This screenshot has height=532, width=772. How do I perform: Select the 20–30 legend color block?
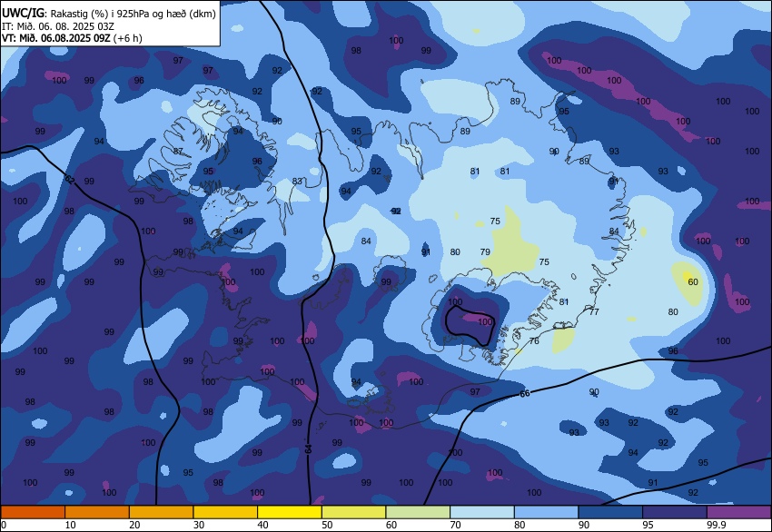pyautogui.click(x=161, y=512)
